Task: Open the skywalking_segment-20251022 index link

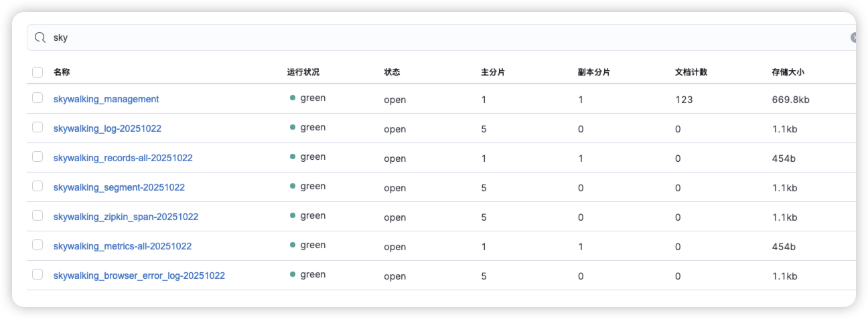Action: pyautogui.click(x=119, y=187)
